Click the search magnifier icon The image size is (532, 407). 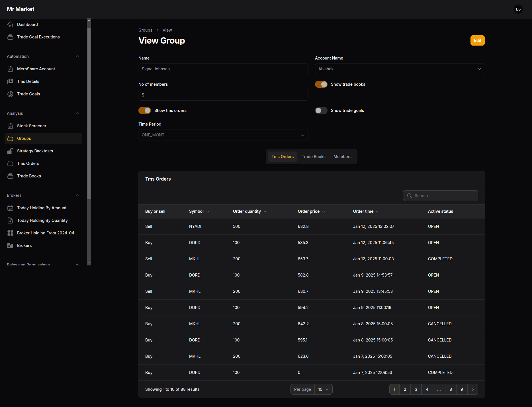[x=410, y=196]
